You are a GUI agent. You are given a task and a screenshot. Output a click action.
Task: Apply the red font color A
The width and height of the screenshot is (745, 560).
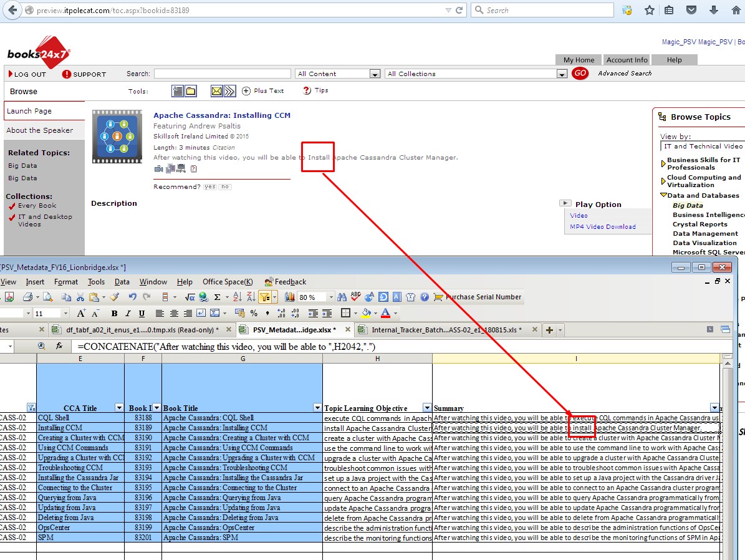(x=385, y=313)
